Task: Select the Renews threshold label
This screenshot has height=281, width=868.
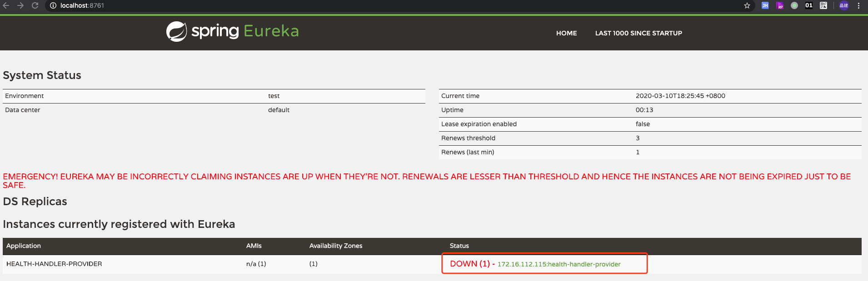Action: pyautogui.click(x=468, y=138)
